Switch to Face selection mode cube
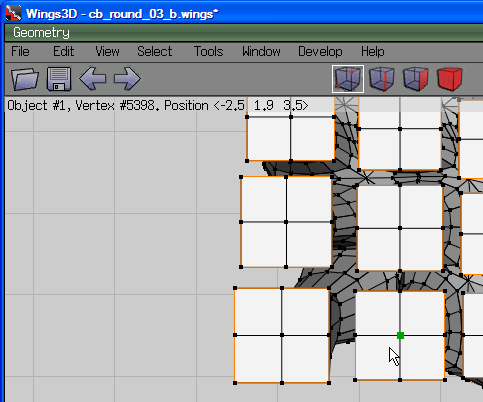 coord(416,79)
